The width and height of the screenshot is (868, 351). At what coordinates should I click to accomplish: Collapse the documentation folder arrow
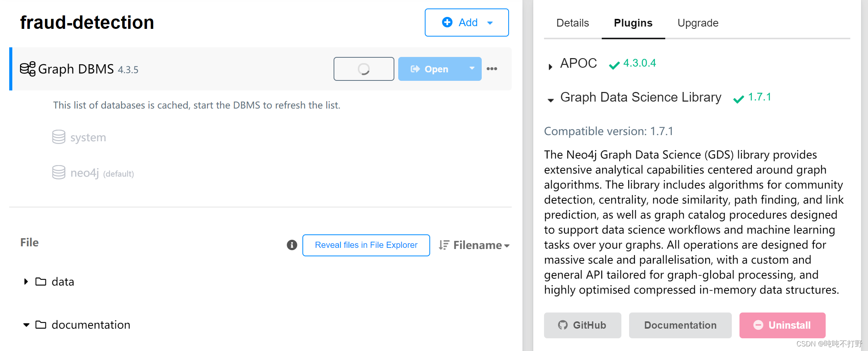pos(26,325)
